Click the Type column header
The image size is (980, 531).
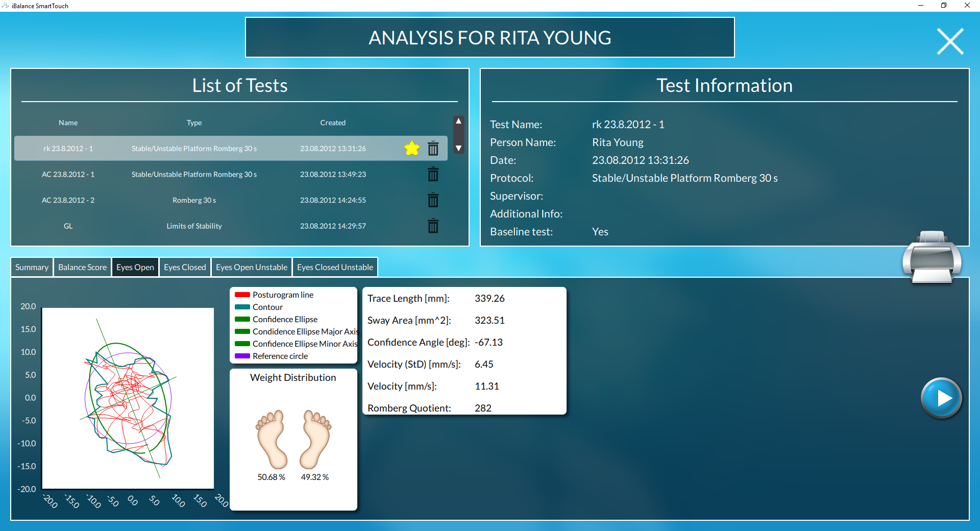(194, 123)
